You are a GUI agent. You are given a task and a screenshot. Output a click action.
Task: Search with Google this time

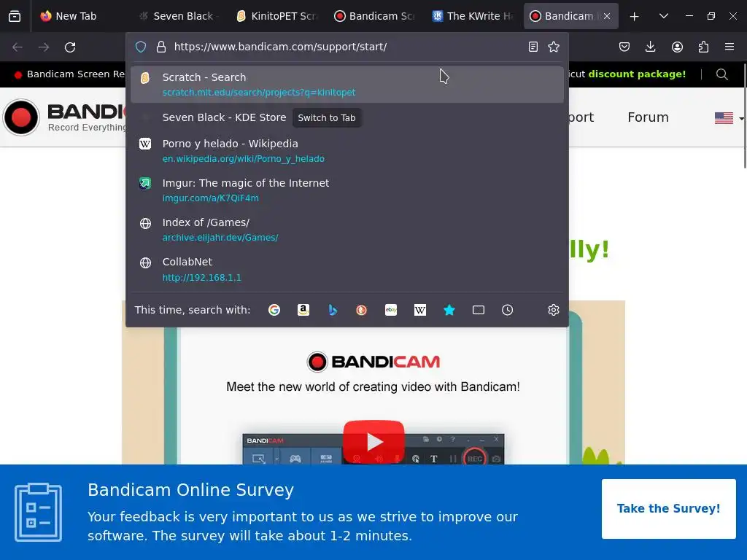pyautogui.click(x=274, y=310)
